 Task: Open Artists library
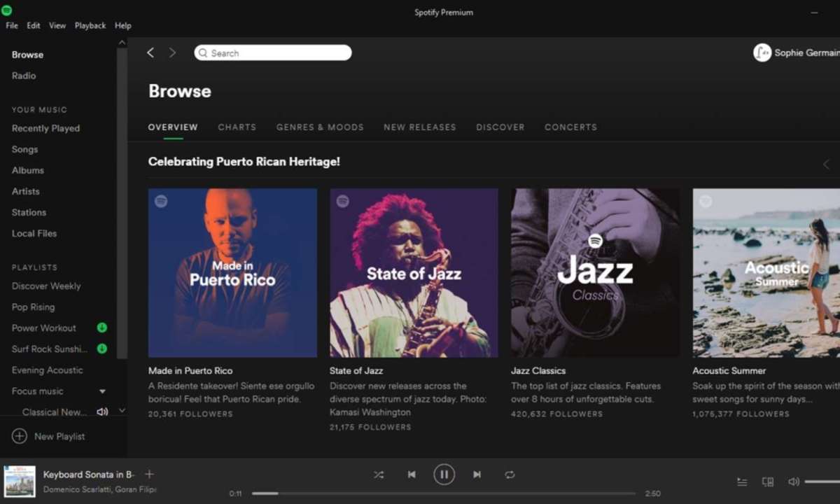click(x=25, y=191)
